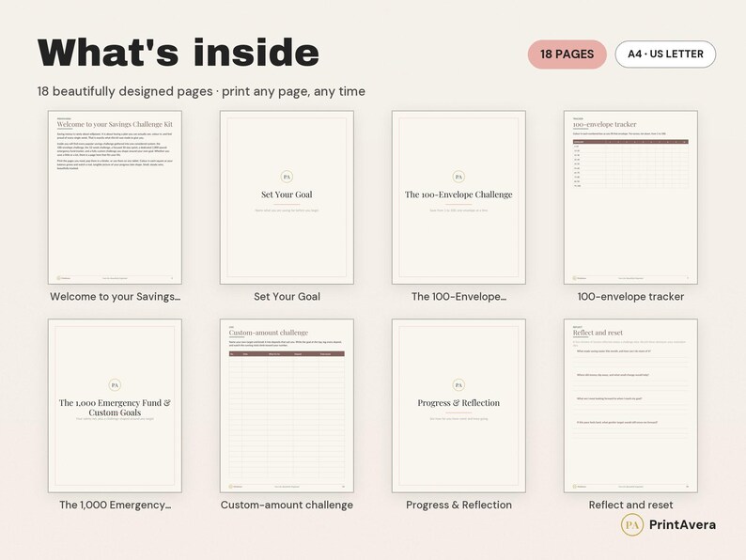Click the Reflect and reset caption

pos(630,505)
